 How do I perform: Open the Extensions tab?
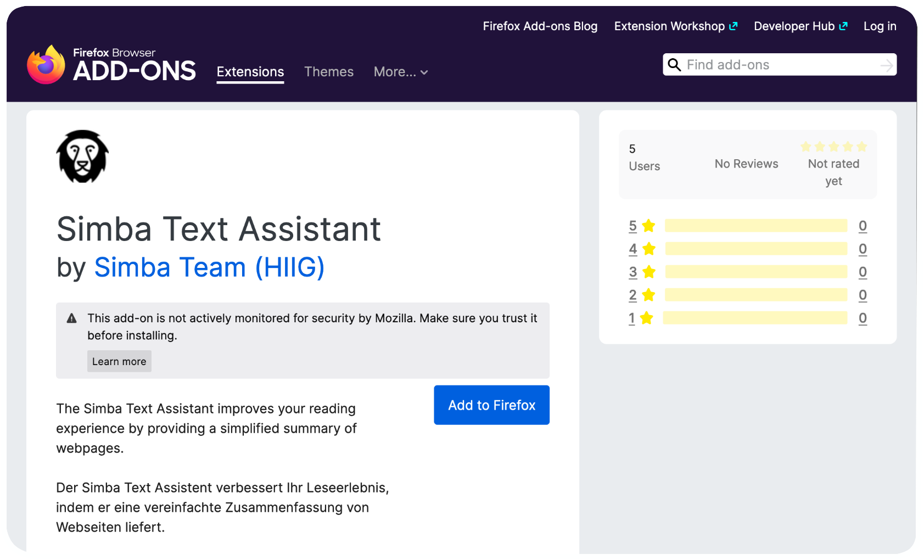point(250,72)
